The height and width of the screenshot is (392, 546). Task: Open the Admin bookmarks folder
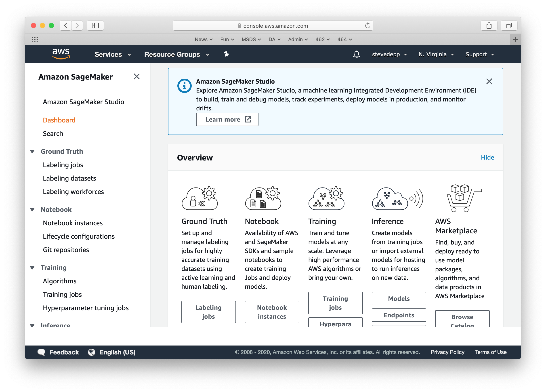coord(298,39)
